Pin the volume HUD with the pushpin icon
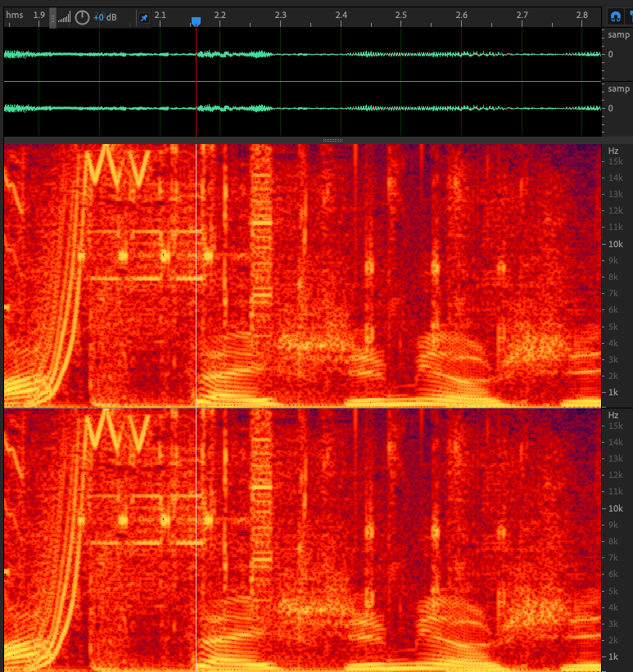Image resolution: width=633 pixels, height=672 pixels. click(x=144, y=17)
